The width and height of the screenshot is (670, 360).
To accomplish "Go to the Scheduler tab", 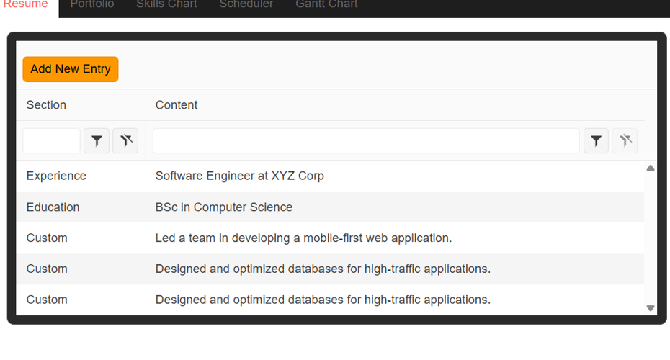I will [x=246, y=4].
